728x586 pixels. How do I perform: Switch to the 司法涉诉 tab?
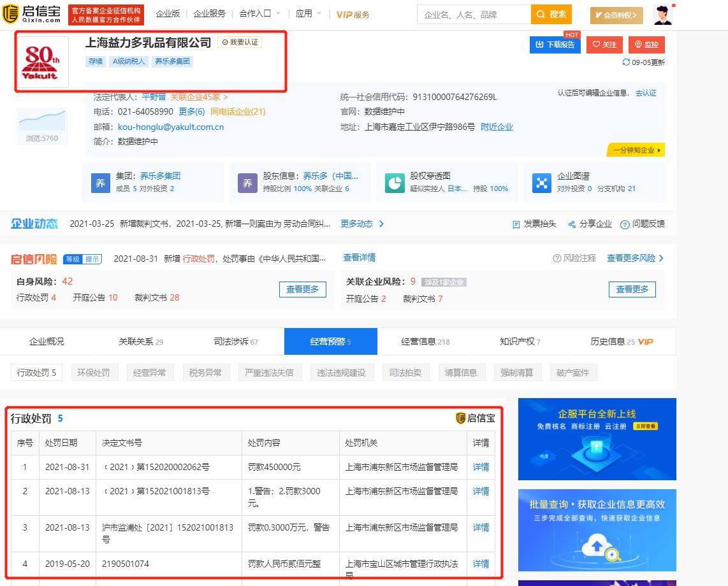pos(233,341)
